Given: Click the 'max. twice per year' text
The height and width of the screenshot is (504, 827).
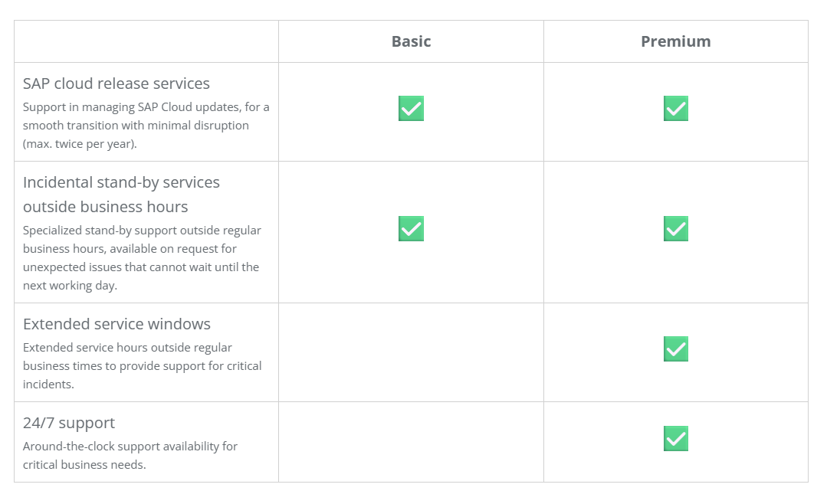Looking at the screenshot, I should point(80,144).
